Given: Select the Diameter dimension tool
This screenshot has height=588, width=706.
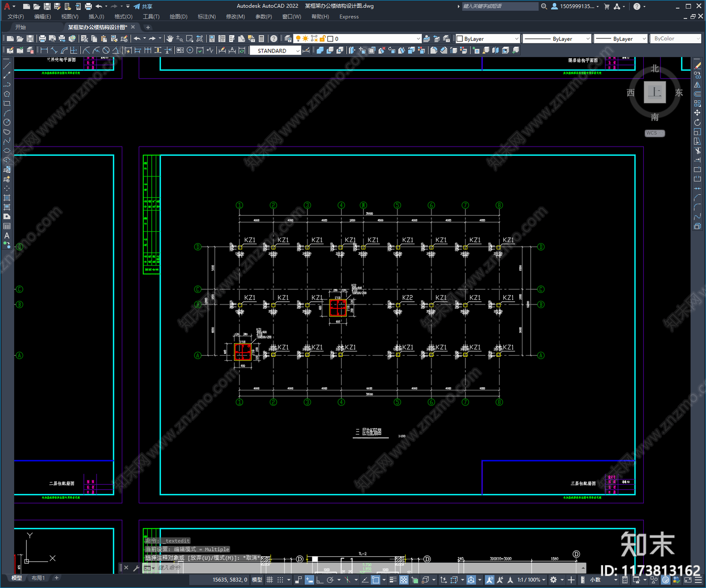Looking at the screenshot, I should click(106, 51).
